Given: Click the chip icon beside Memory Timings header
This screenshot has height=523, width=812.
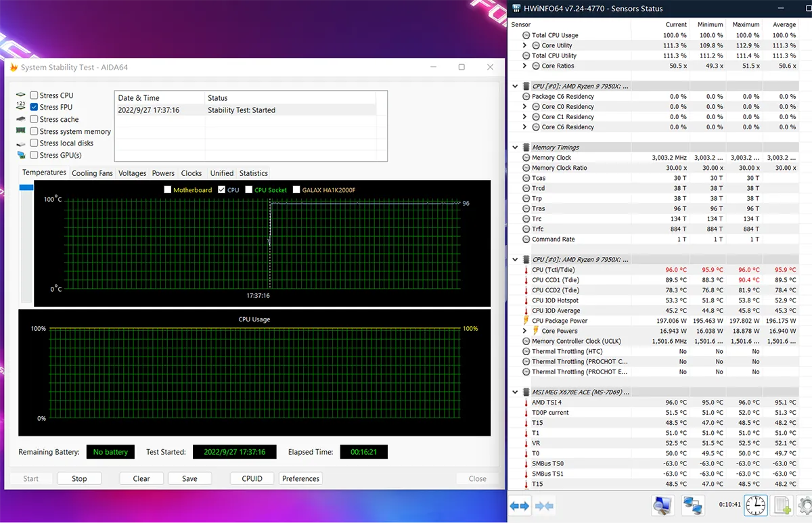Looking at the screenshot, I should coord(526,147).
